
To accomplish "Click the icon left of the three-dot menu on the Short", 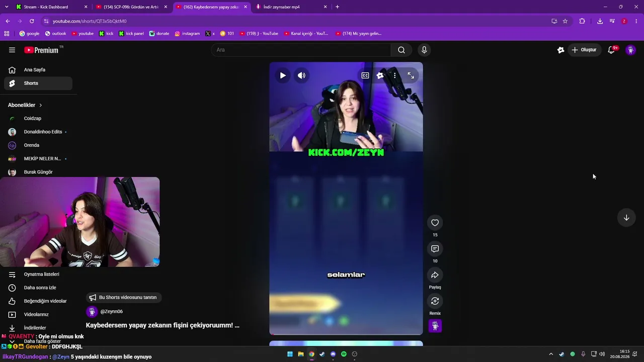I will [380, 75].
